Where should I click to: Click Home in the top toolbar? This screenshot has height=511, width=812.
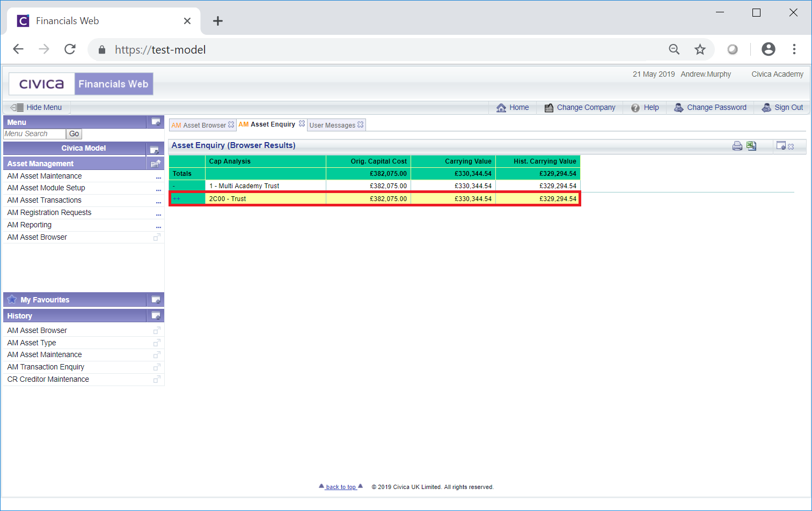(513, 107)
